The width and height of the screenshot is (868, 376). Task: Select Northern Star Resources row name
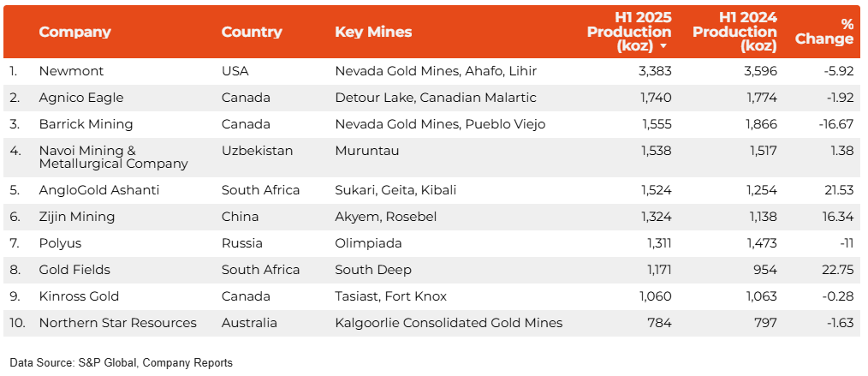tap(118, 323)
